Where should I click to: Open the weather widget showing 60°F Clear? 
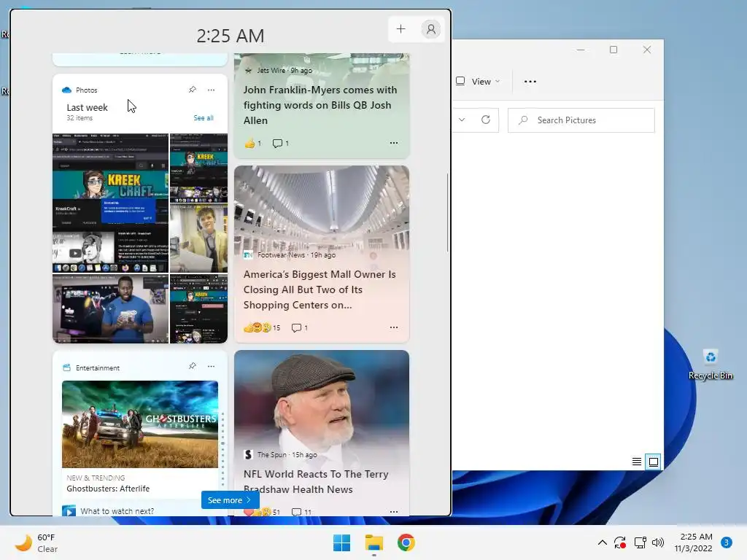(x=36, y=542)
